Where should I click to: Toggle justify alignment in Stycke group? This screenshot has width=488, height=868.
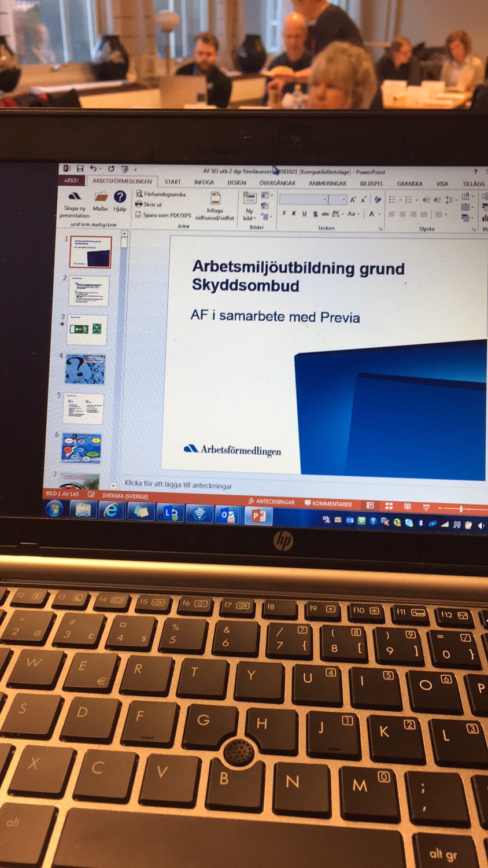[x=424, y=214]
